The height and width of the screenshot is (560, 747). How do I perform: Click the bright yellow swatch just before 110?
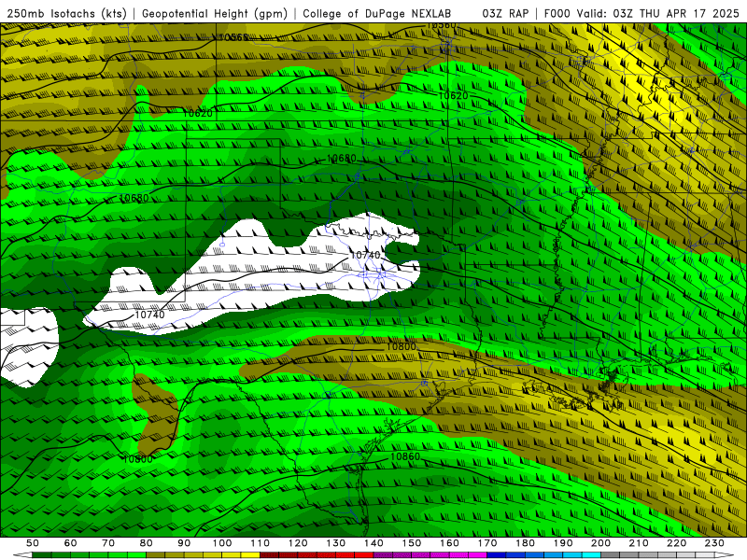tap(250, 555)
